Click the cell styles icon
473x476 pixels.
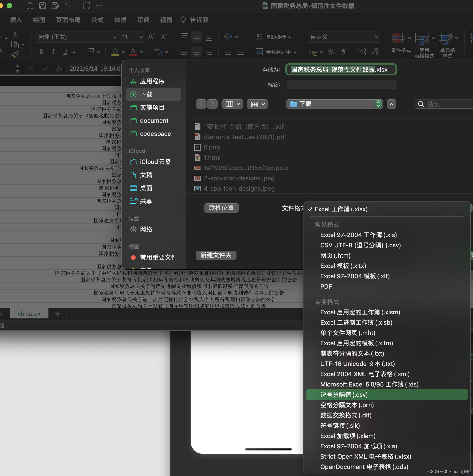click(445, 38)
